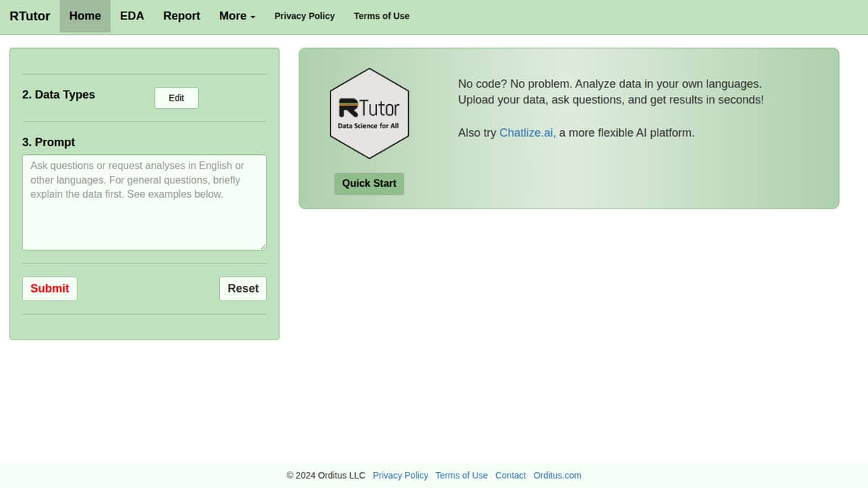Click the prompt box resize handle corner

coord(263,247)
